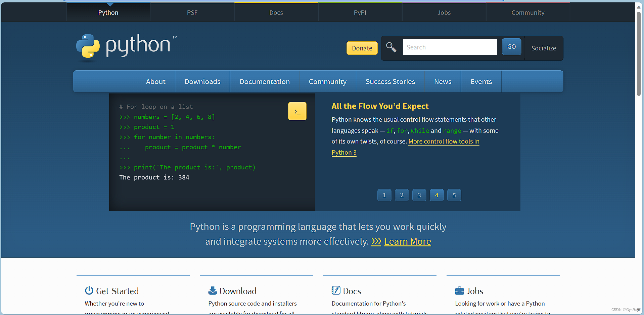Click the Jobs briefcase icon
This screenshot has height=315, width=644.
coord(459,290)
